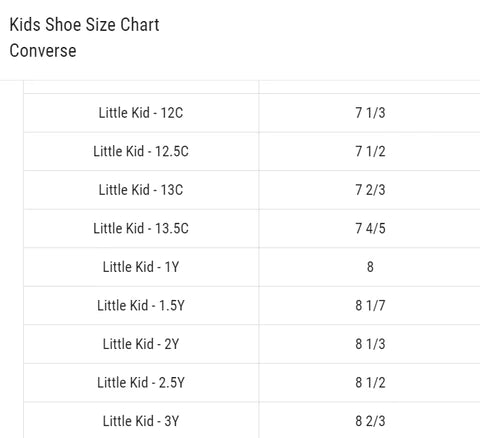This screenshot has height=438, width=480.
Task: Select the Little Kid - 2Y cell
Action: point(141,344)
